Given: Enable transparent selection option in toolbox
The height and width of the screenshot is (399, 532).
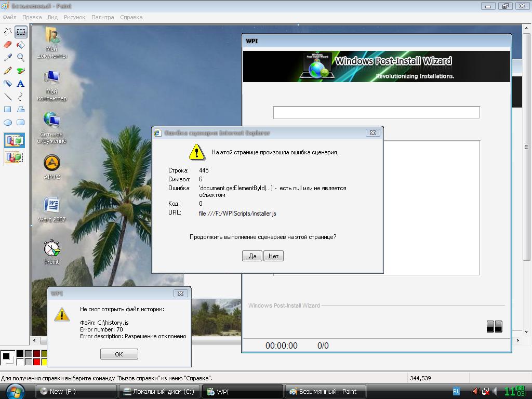Looking at the screenshot, I should coord(14,157).
